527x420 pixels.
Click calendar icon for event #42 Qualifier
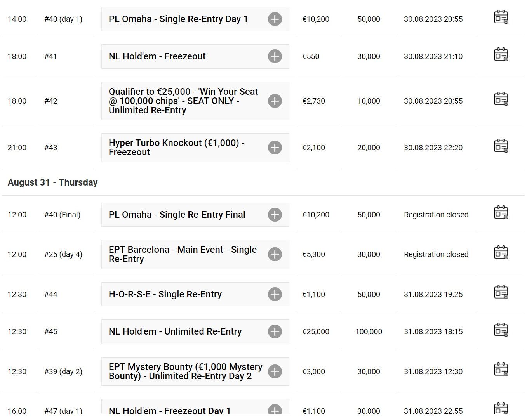coord(501,99)
